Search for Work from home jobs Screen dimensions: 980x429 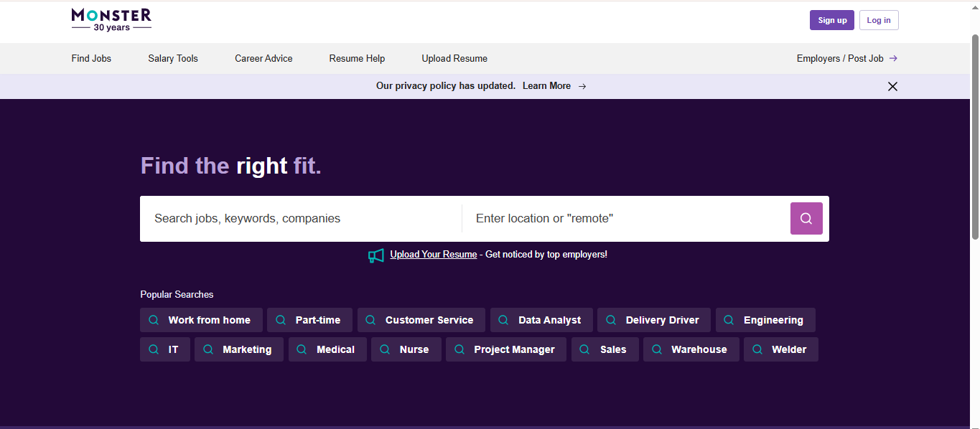[x=201, y=320]
